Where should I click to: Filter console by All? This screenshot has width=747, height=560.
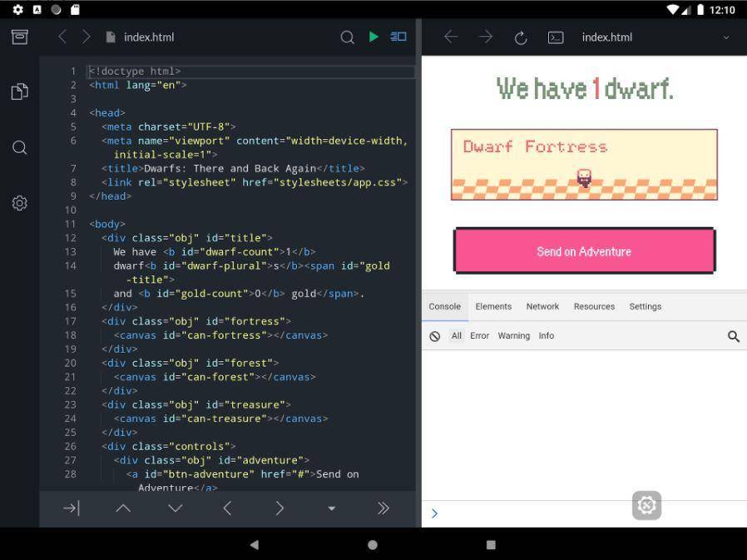pos(457,335)
